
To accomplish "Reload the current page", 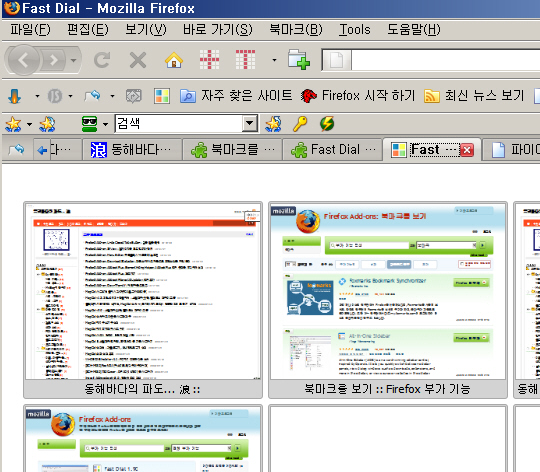I will pos(102,60).
